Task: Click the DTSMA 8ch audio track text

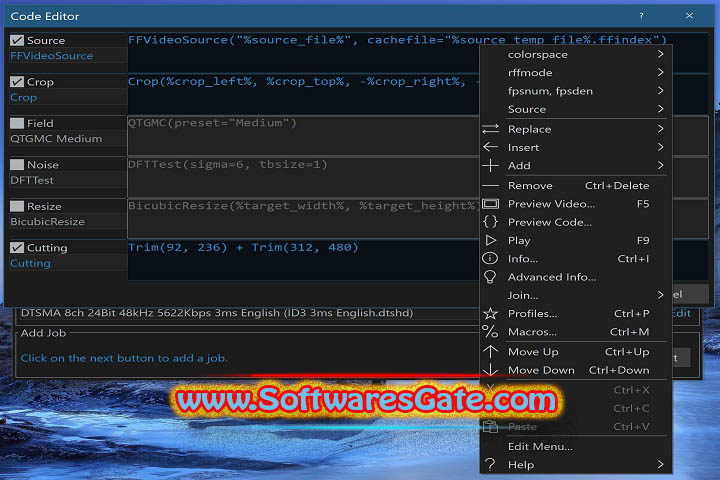Action: click(217, 313)
